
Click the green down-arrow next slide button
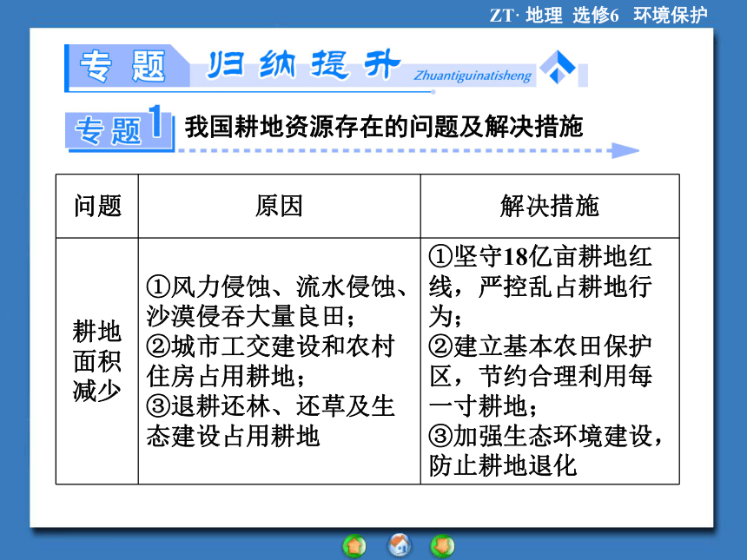tap(443, 546)
